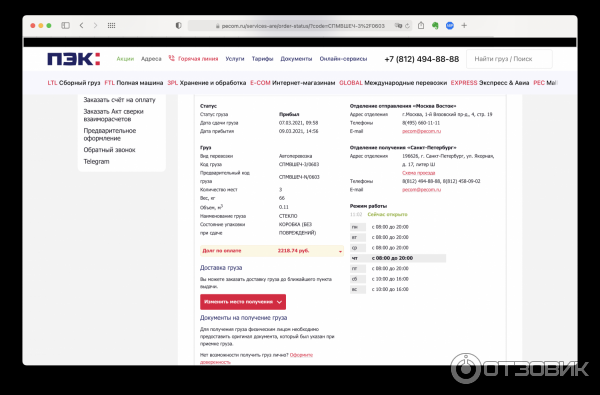
Task: Click the сб с 10:00 до 16:00 row
Action: (380, 279)
